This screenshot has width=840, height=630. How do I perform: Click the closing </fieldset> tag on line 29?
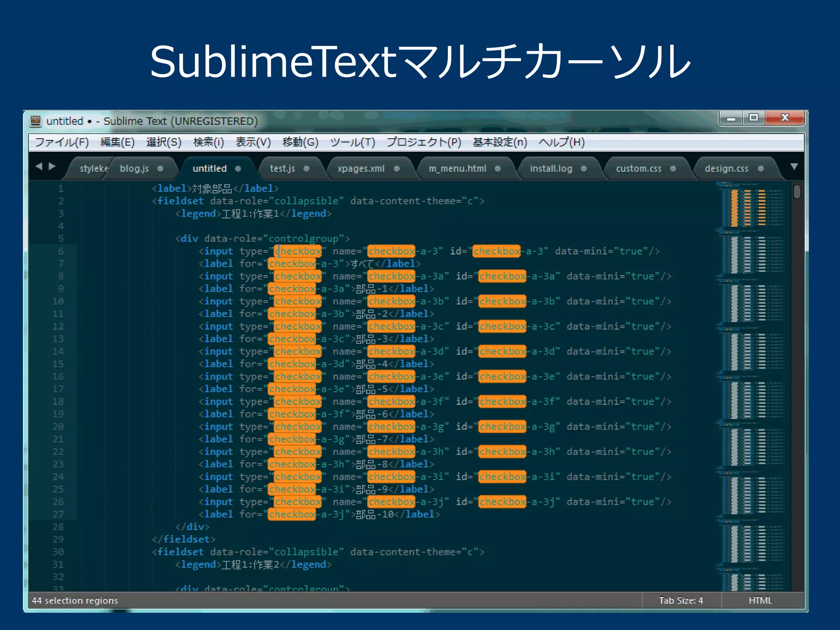click(183, 539)
